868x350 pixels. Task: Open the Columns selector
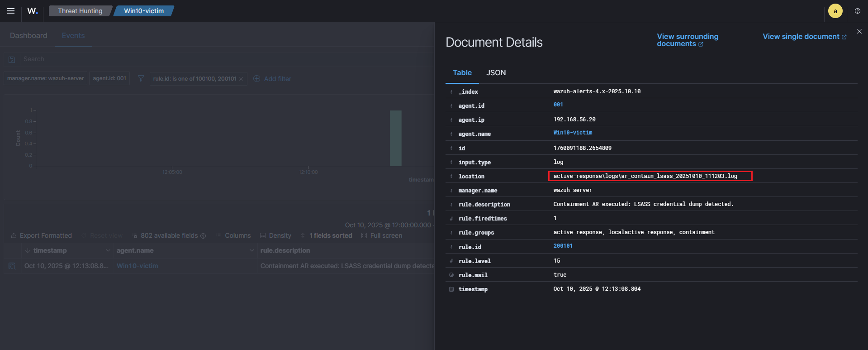click(233, 235)
